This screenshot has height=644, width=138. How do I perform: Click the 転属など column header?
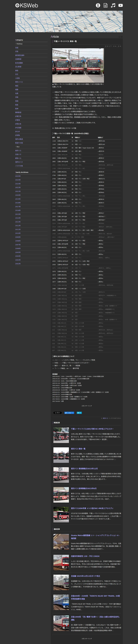100,137
